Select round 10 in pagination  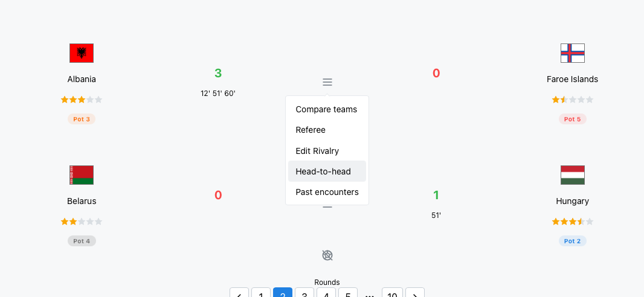[x=392, y=293]
